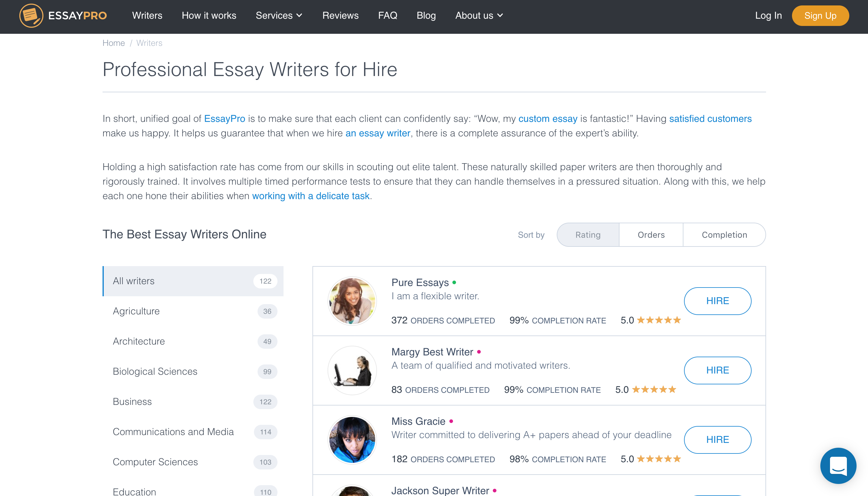
Task: Hire Margy Best Writer
Action: [x=718, y=370]
